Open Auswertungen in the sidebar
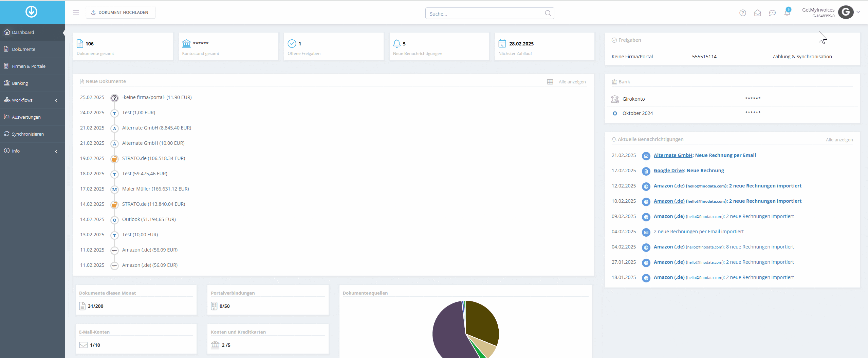Screen dimensions: 868x358 (33, 117)
